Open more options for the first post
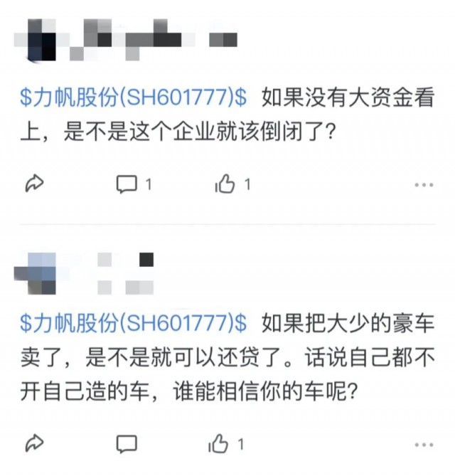The width and height of the screenshot is (455, 476). (424, 184)
